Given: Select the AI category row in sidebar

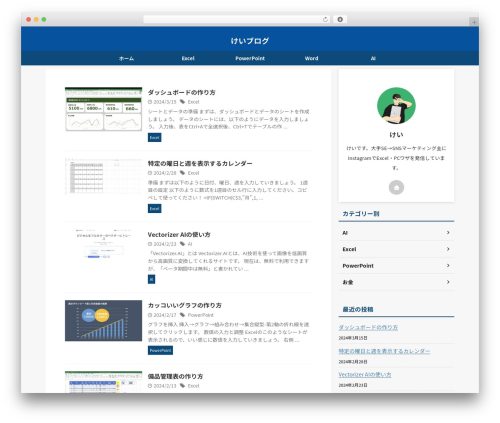Looking at the screenshot, I should pos(396,233).
